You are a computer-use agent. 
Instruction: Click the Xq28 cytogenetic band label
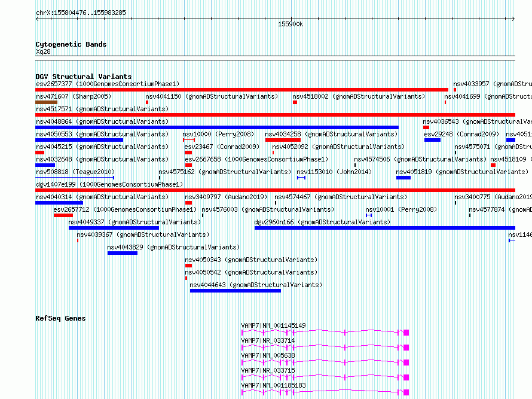(43, 51)
